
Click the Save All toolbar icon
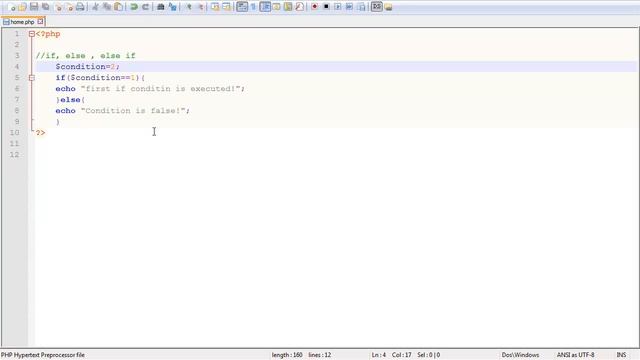click(46, 7)
